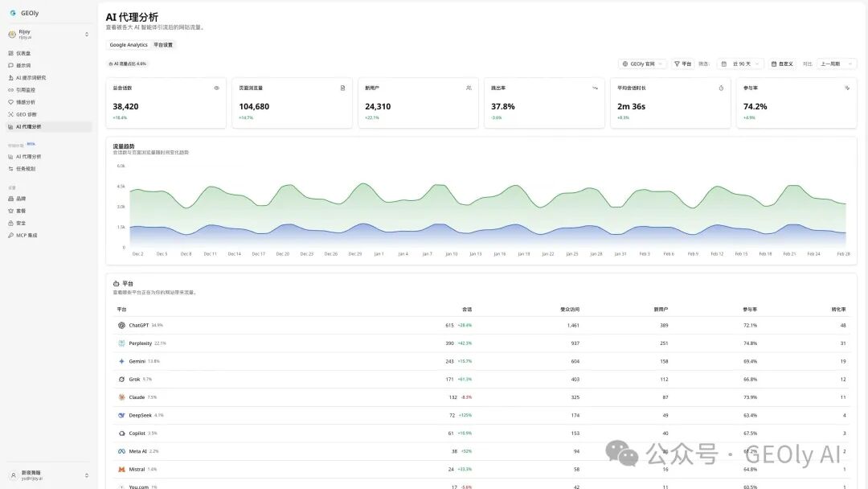
Task: Click the 流量趋势 chart title
Action: coord(124,146)
